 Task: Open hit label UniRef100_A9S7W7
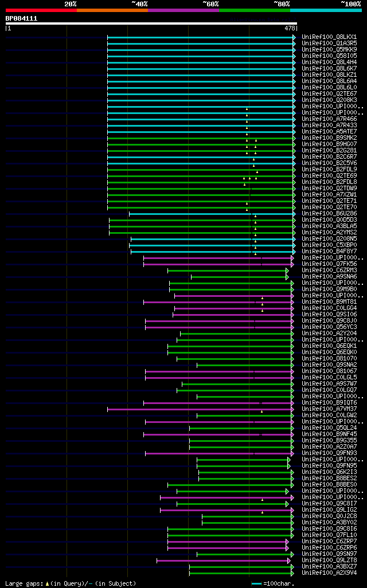pyautogui.click(x=329, y=383)
